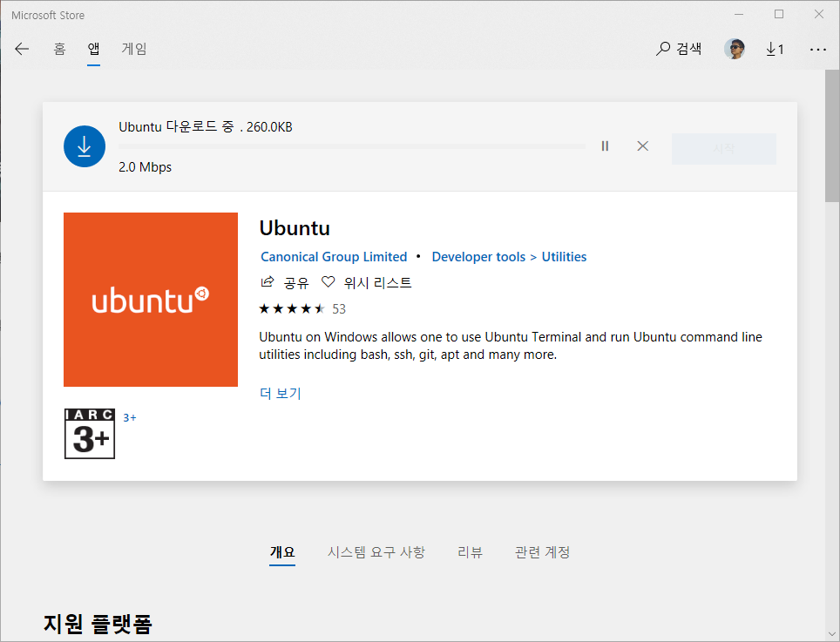Image resolution: width=840 pixels, height=642 pixels.
Task: Select the 개요 tab
Action: coord(282,552)
